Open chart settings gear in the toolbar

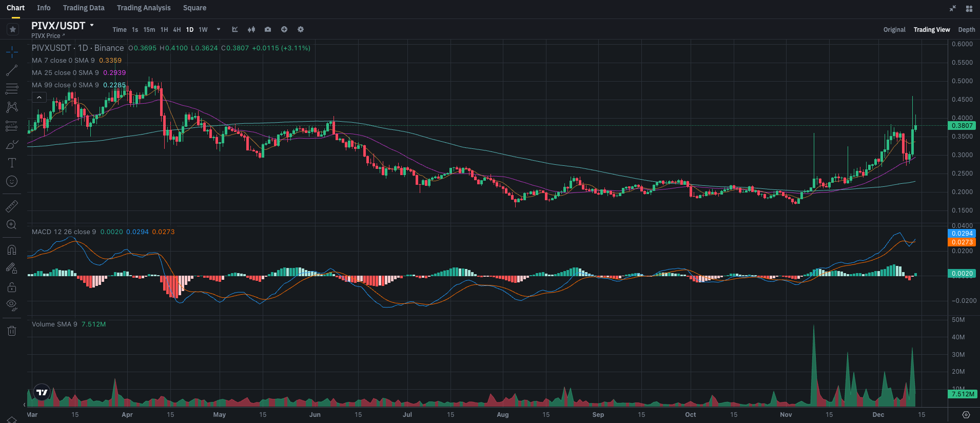coord(301,29)
